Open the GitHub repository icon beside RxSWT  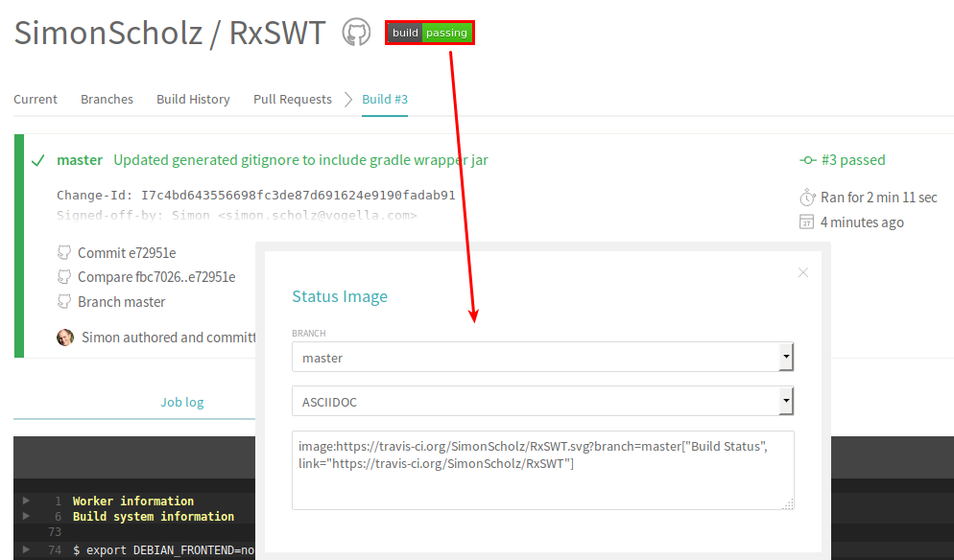pos(356,32)
